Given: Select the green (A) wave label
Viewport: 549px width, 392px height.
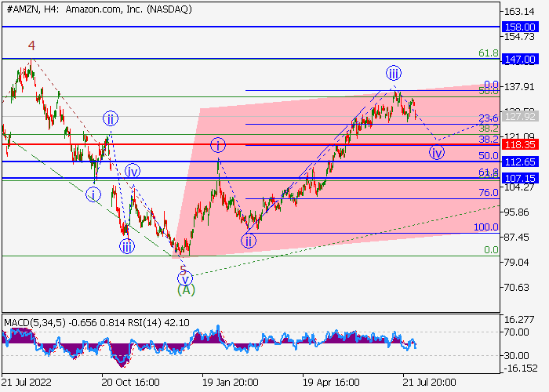Looking at the screenshot, I should tap(186, 290).
